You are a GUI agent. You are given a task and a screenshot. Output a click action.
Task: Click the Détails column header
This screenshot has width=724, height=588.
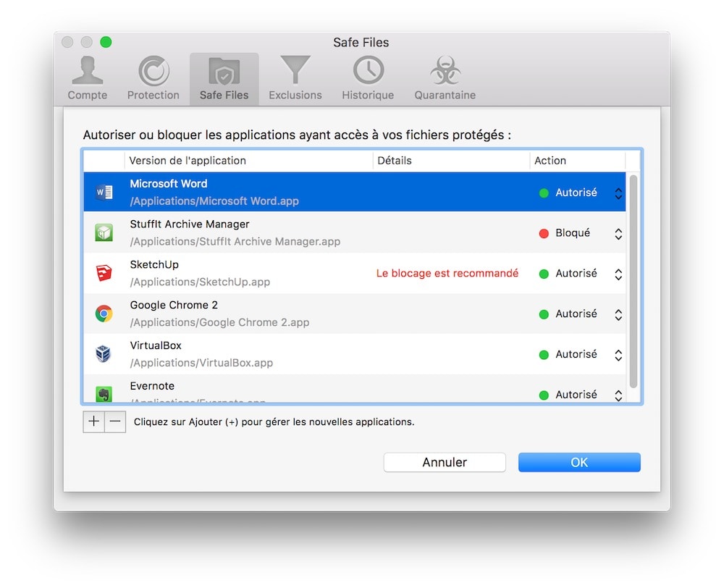pyautogui.click(x=451, y=161)
